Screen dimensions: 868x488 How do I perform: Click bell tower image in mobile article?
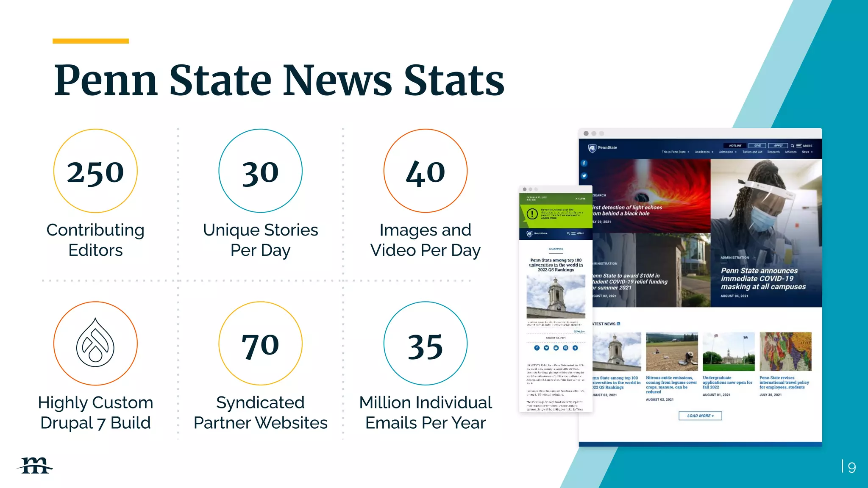tap(556, 297)
